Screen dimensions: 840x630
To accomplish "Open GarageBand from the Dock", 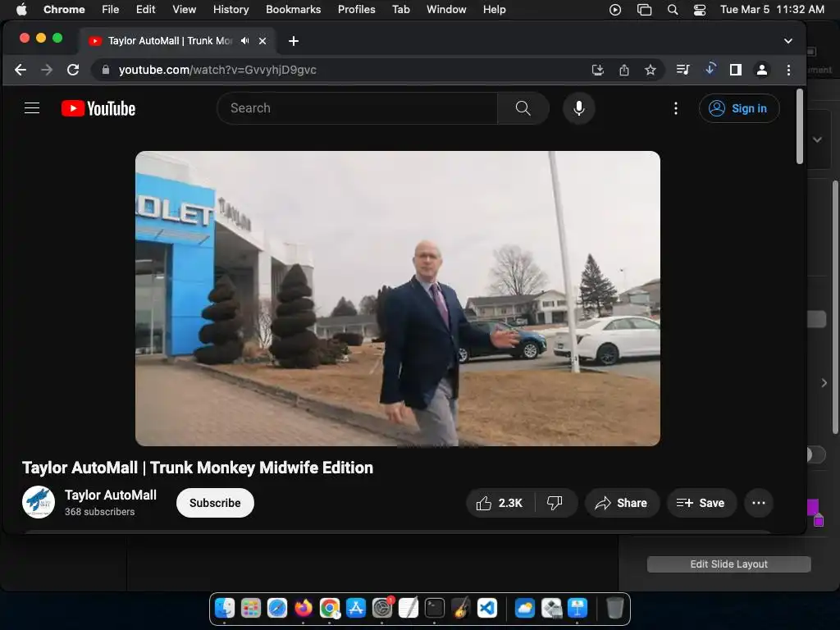I will tap(461, 609).
